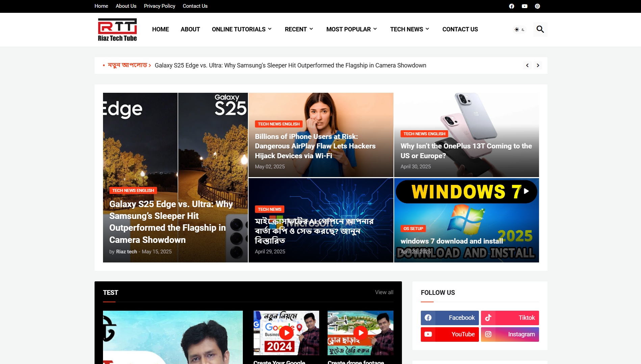Click the previous ticker arrow control
Screen dimensions: 641x364
click(527, 65)
